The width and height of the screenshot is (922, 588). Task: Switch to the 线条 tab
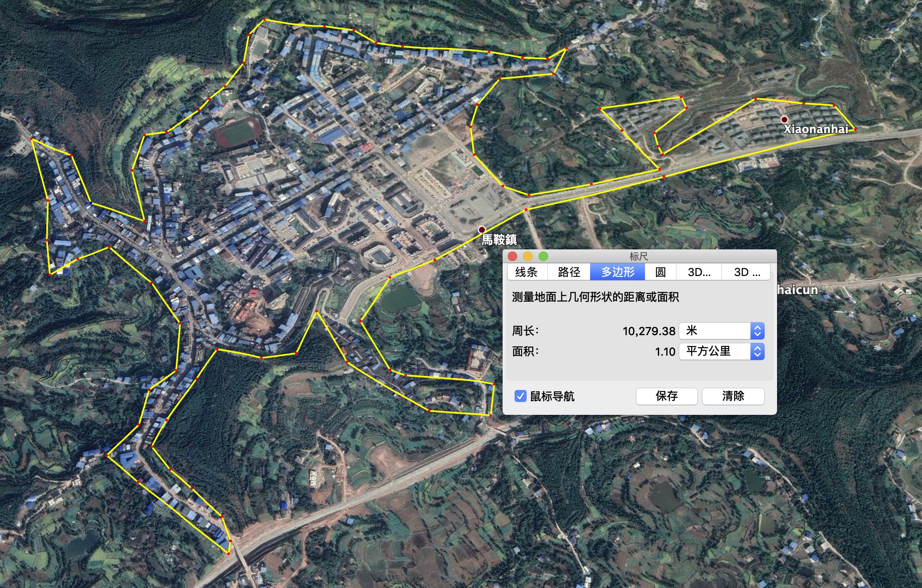[527, 272]
